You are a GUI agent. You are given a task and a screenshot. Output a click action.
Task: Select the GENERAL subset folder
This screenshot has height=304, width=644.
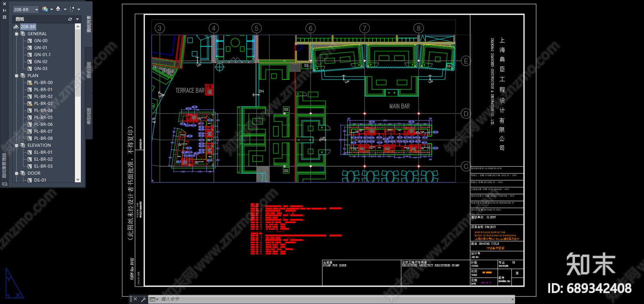coord(37,34)
